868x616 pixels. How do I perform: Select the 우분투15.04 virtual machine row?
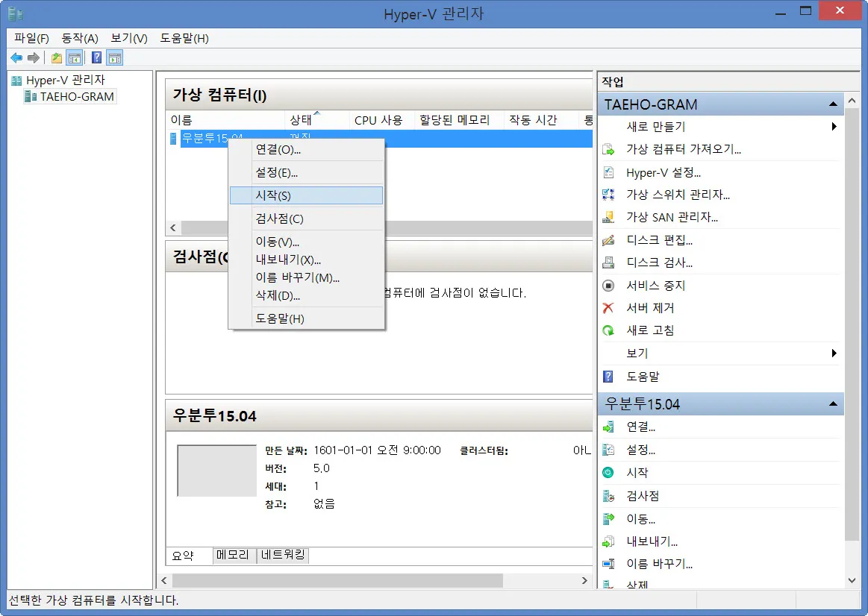[x=380, y=138]
